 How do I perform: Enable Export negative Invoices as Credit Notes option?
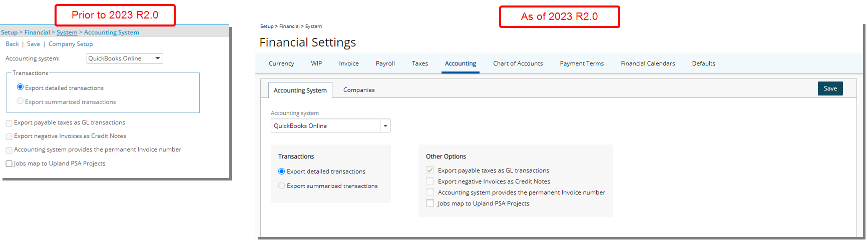click(430, 181)
